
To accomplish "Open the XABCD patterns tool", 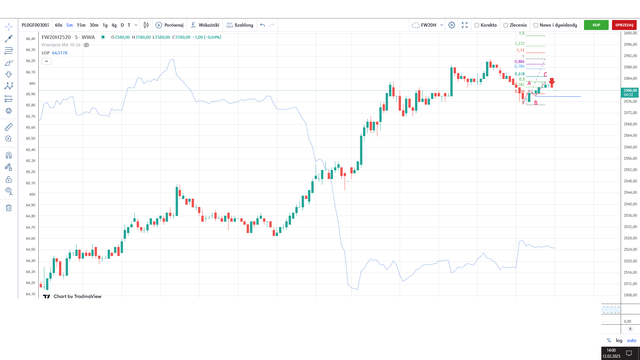I will click(9, 87).
